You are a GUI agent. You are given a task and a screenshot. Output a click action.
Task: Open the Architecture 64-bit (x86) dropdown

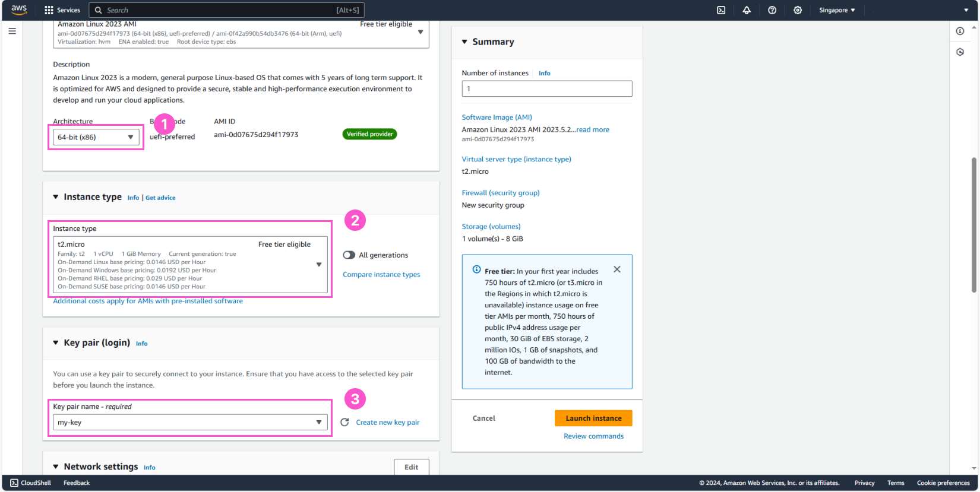[96, 137]
